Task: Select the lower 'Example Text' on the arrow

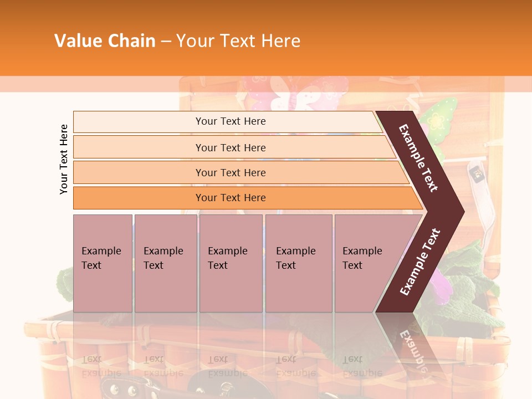Action: [420, 262]
